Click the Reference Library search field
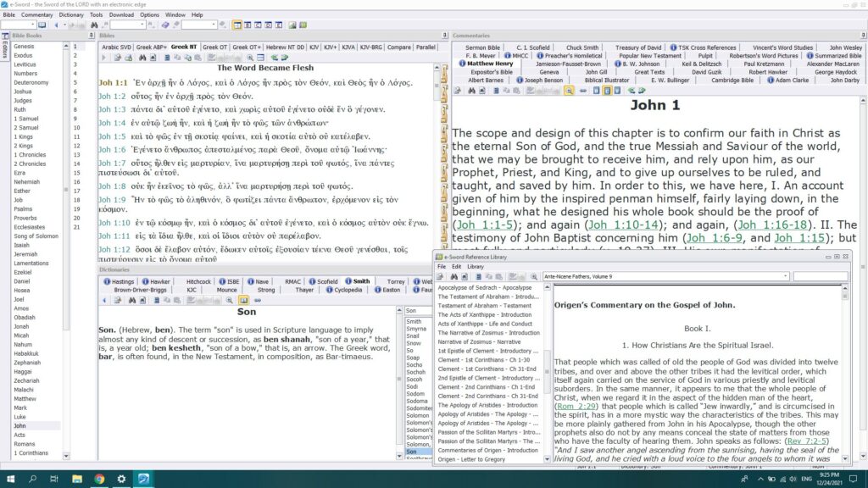This screenshot has width=868, height=488. [x=820, y=276]
